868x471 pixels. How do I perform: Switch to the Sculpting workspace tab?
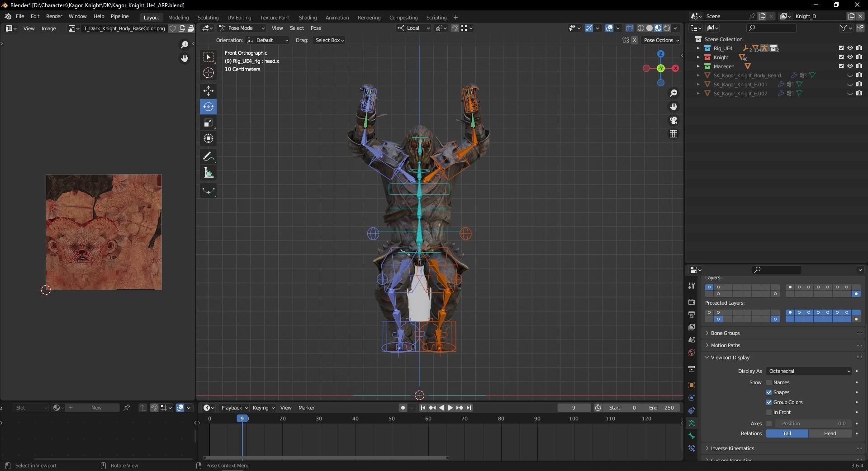(208, 18)
